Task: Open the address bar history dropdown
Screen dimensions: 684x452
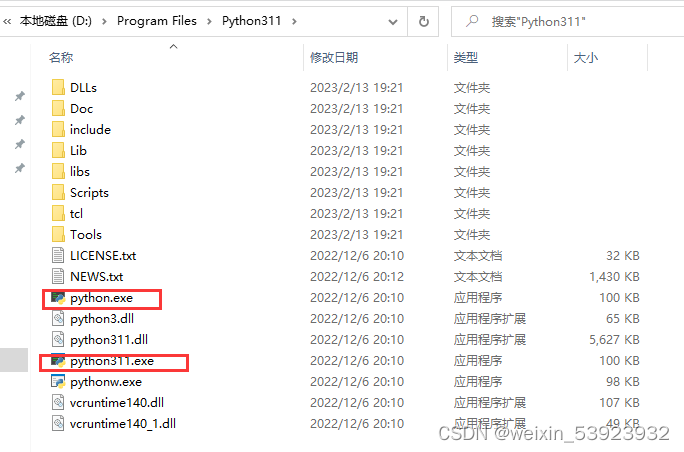Action: pos(393,21)
